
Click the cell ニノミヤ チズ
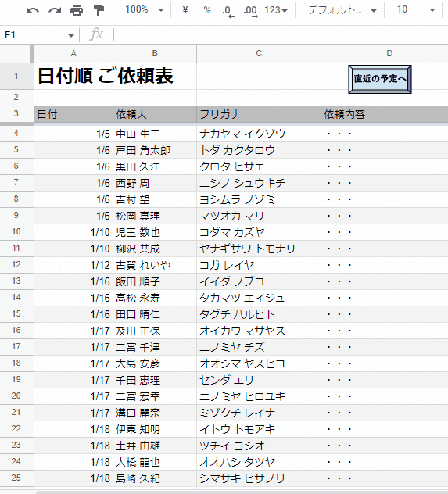click(259, 347)
